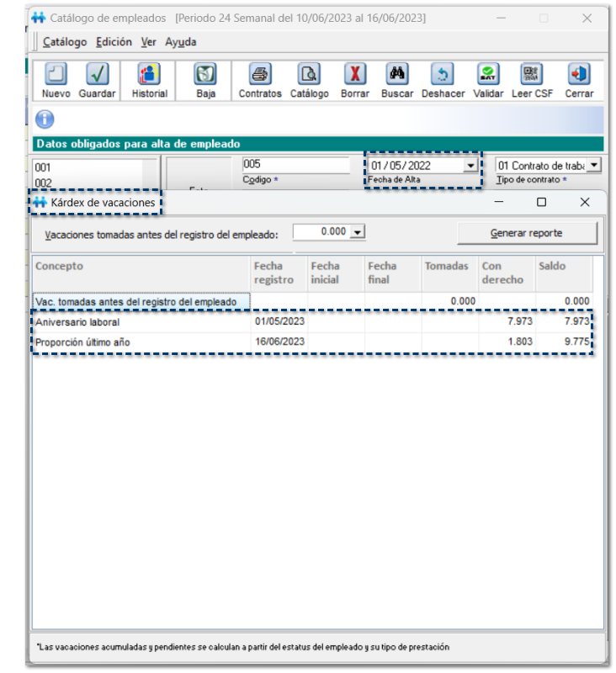Click the Cerrar exit icon

579,76
